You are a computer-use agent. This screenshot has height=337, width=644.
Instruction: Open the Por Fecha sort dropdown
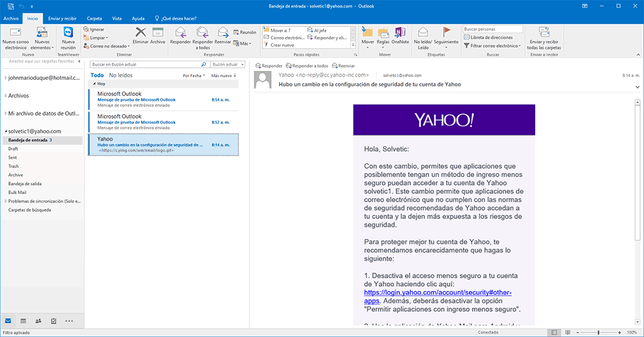194,75
